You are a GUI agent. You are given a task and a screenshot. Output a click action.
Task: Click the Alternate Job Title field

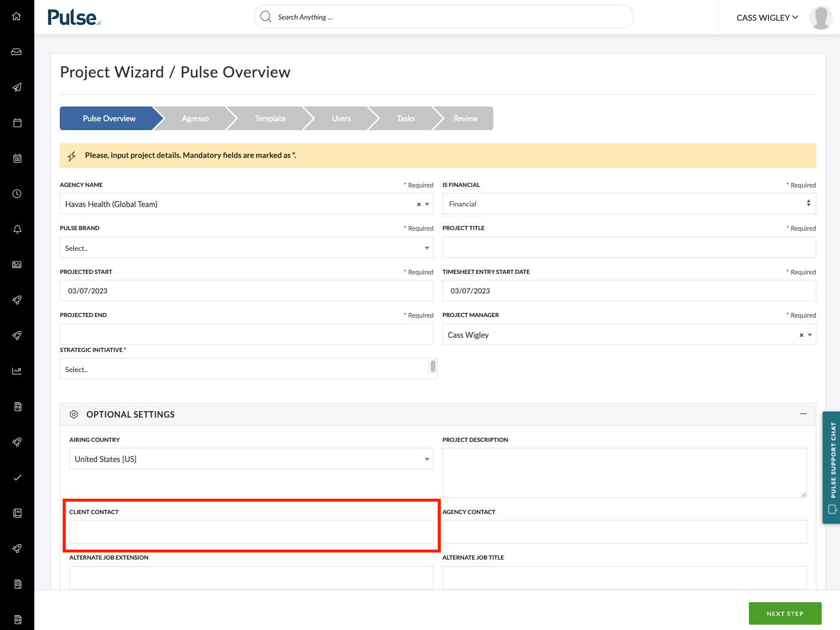[x=624, y=578]
